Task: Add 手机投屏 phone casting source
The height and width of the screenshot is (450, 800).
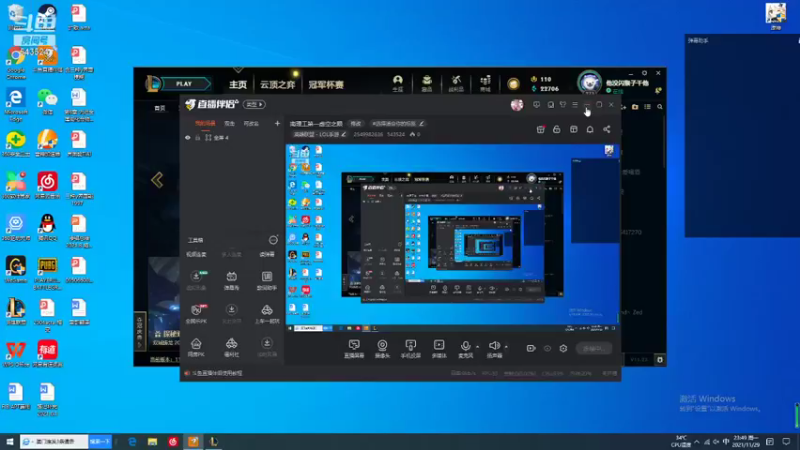Action: click(411, 349)
